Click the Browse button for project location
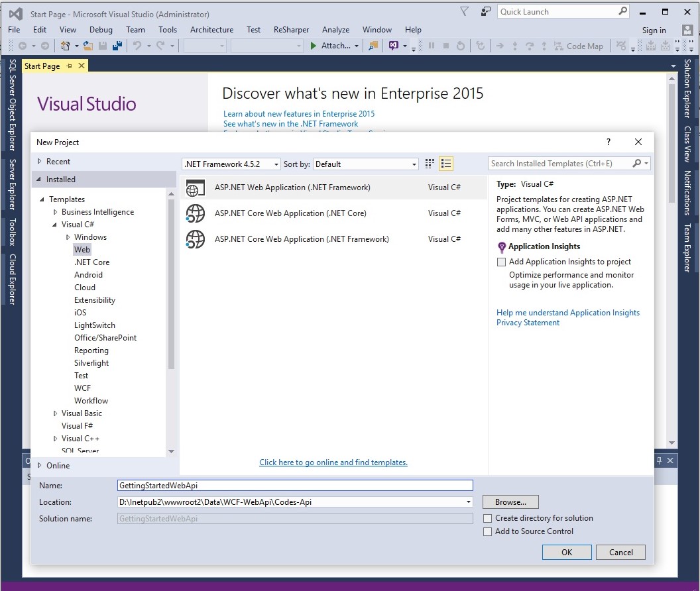The height and width of the screenshot is (591, 700). coord(510,502)
